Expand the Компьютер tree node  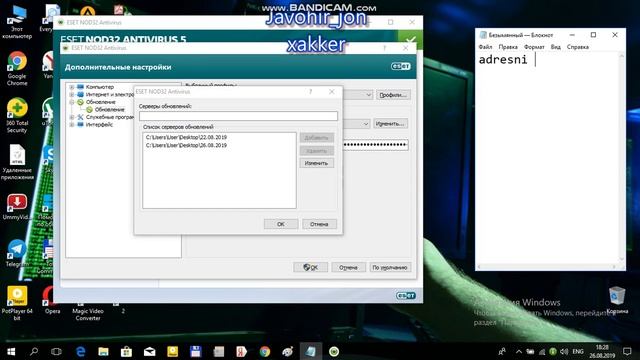72,87
